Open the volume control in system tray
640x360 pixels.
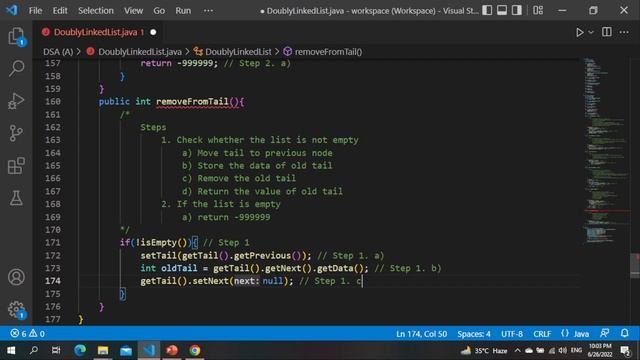tap(563, 351)
